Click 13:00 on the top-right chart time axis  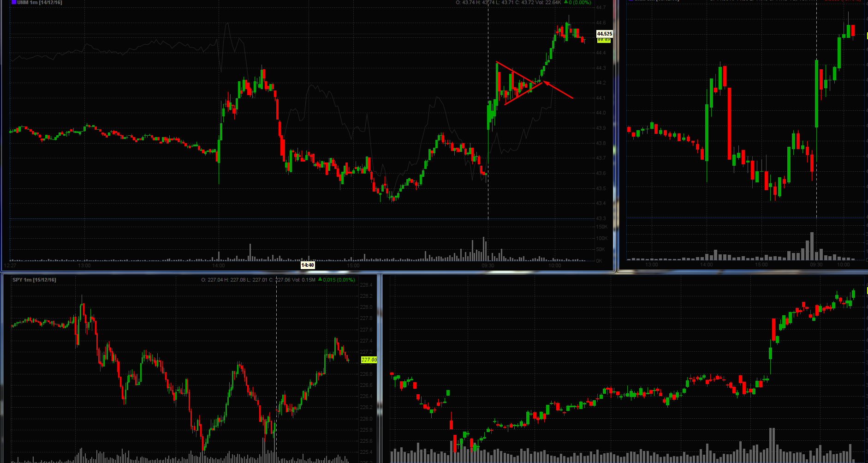pos(652,265)
